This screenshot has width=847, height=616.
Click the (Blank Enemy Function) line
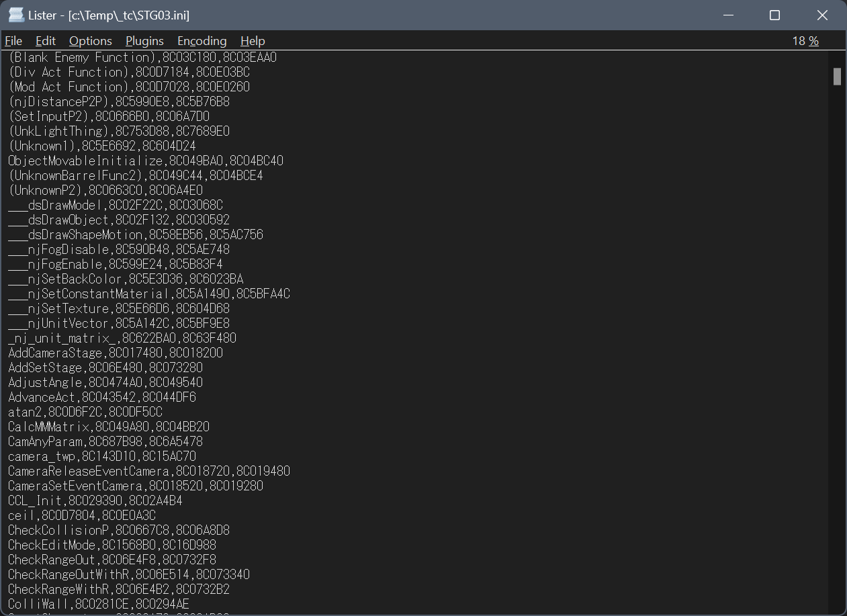pos(142,57)
